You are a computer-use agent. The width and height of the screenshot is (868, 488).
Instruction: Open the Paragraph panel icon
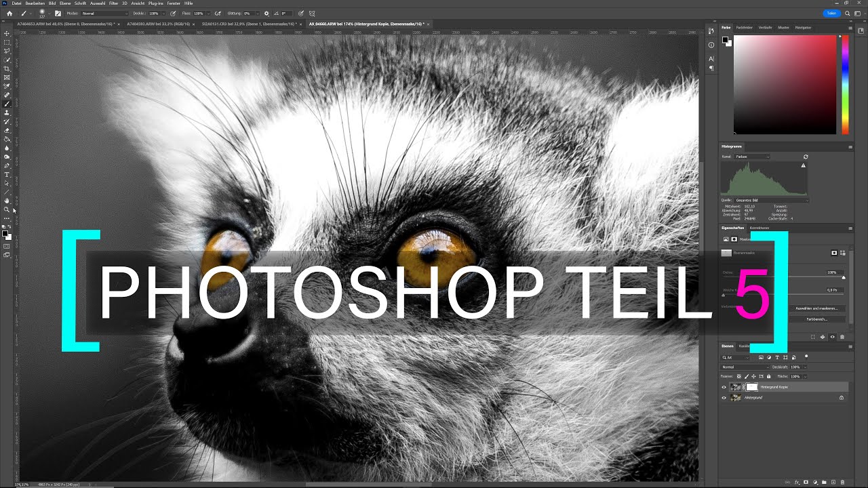point(711,68)
